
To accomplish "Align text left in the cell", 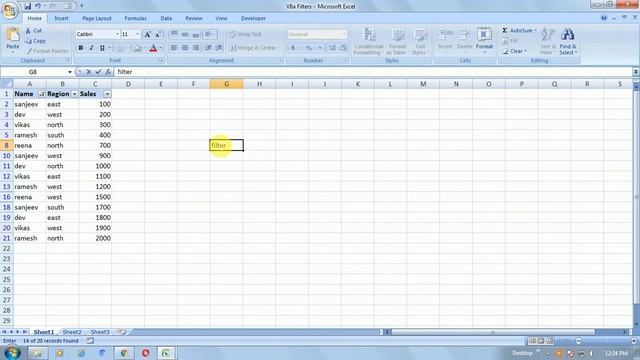I will [174, 48].
